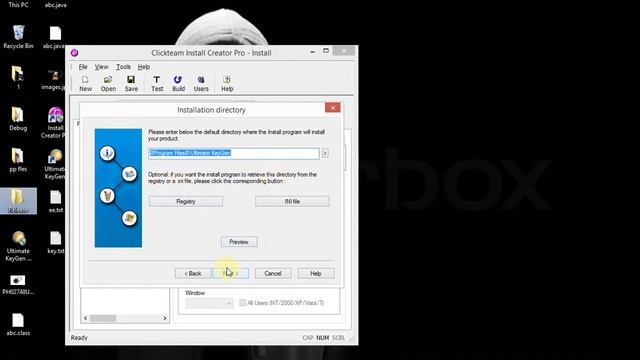640x360 pixels.
Task: Toggle the All Users checkbox
Action: [x=242, y=303]
